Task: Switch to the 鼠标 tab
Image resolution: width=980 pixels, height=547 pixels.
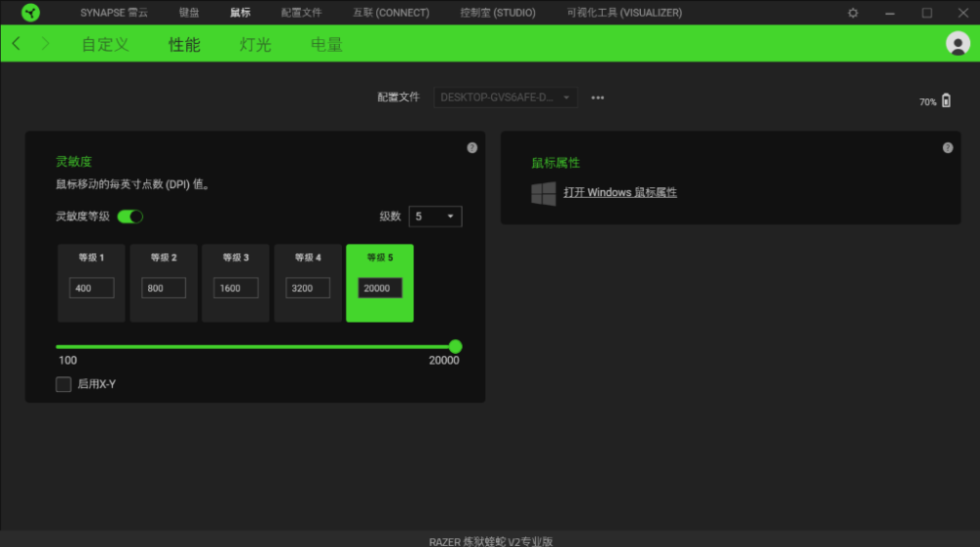Action: 240,13
